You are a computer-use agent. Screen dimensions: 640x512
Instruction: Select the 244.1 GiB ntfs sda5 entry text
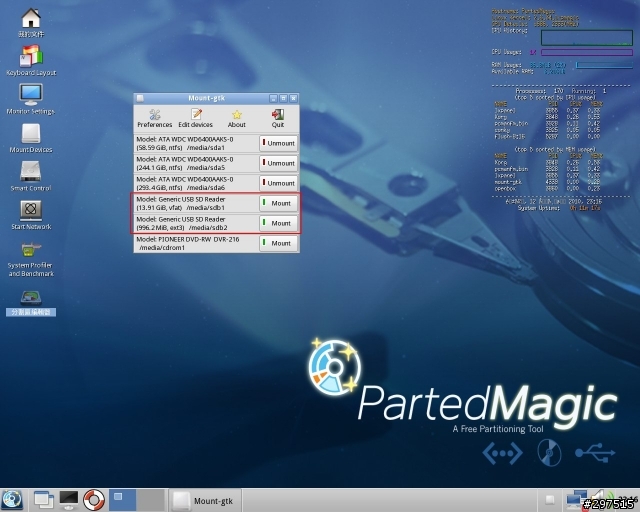[184, 163]
